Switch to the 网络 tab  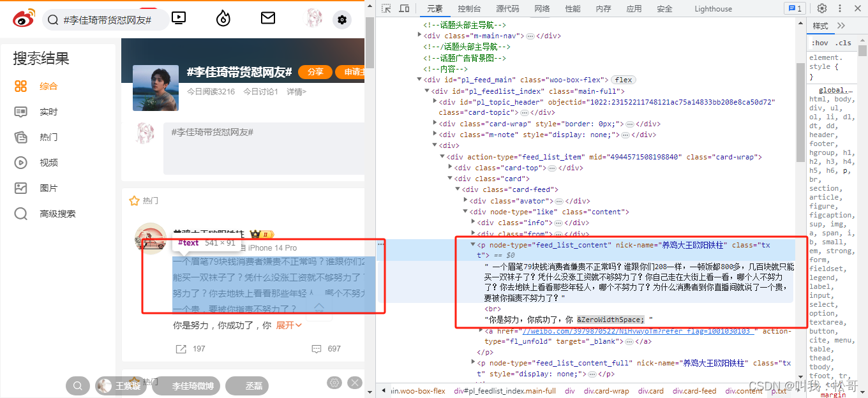click(x=542, y=8)
